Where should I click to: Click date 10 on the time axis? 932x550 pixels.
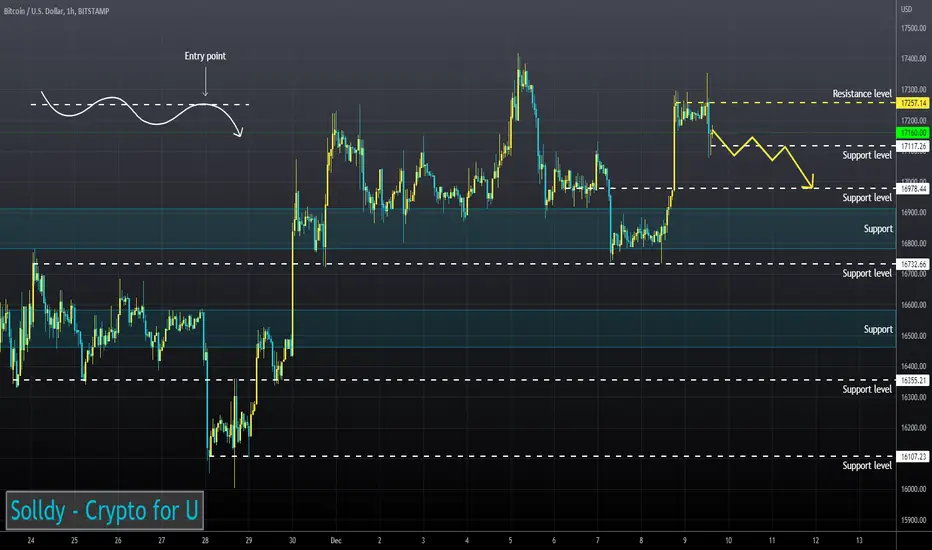point(728,540)
